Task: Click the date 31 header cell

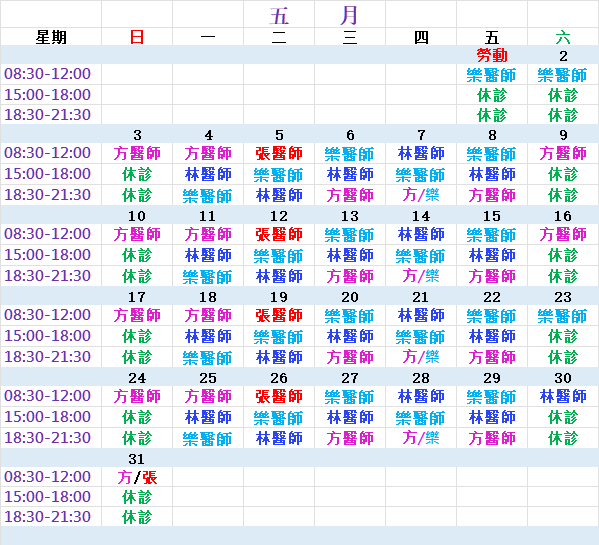Action: [136, 459]
